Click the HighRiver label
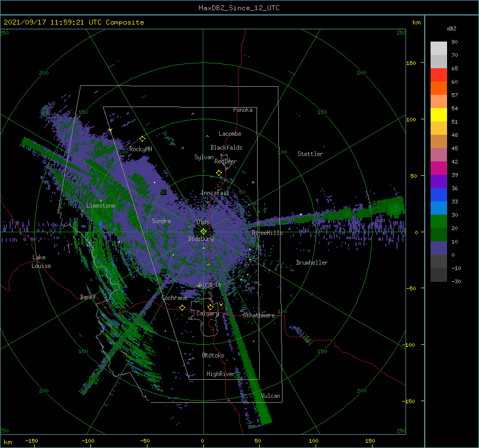This screenshot has width=479, height=448. point(221,374)
